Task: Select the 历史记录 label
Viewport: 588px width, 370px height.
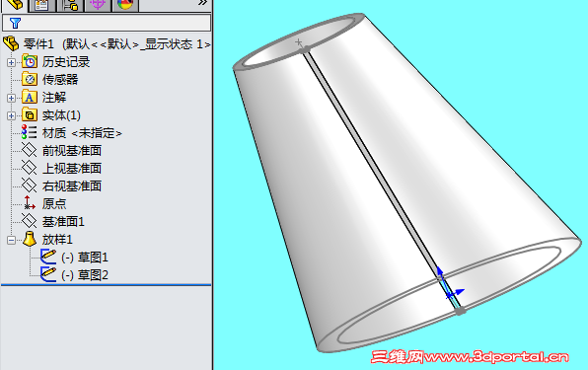Action: point(66,62)
